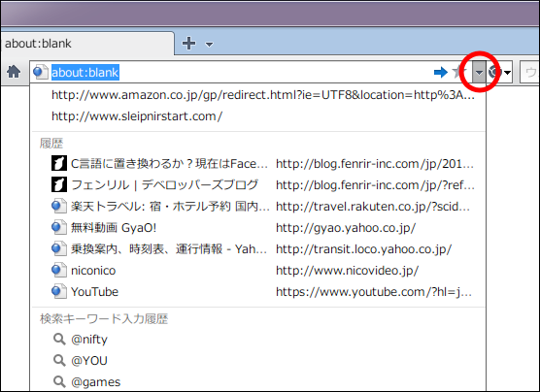Click the blue go arrow in address bar

[x=441, y=72]
